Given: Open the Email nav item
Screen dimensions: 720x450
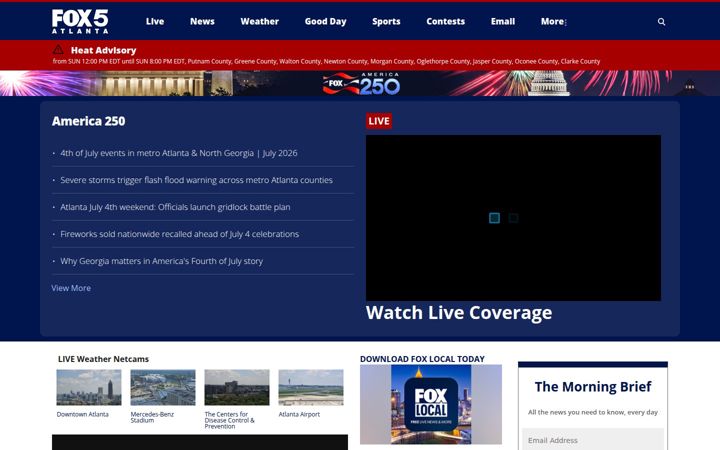Looking at the screenshot, I should (x=503, y=21).
